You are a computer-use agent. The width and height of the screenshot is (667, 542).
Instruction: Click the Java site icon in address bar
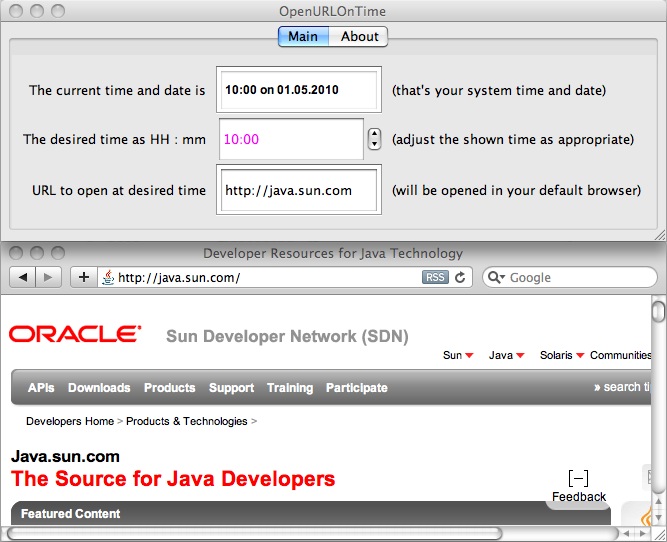pyautogui.click(x=107, y=278)
